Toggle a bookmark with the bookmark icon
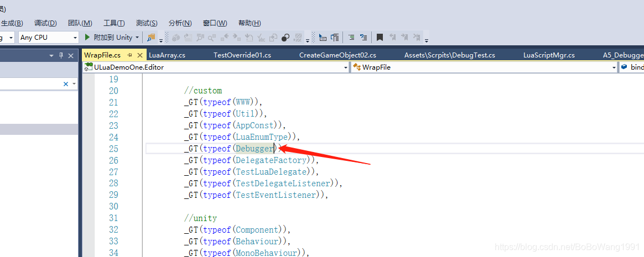 click(x=380, y=38)
